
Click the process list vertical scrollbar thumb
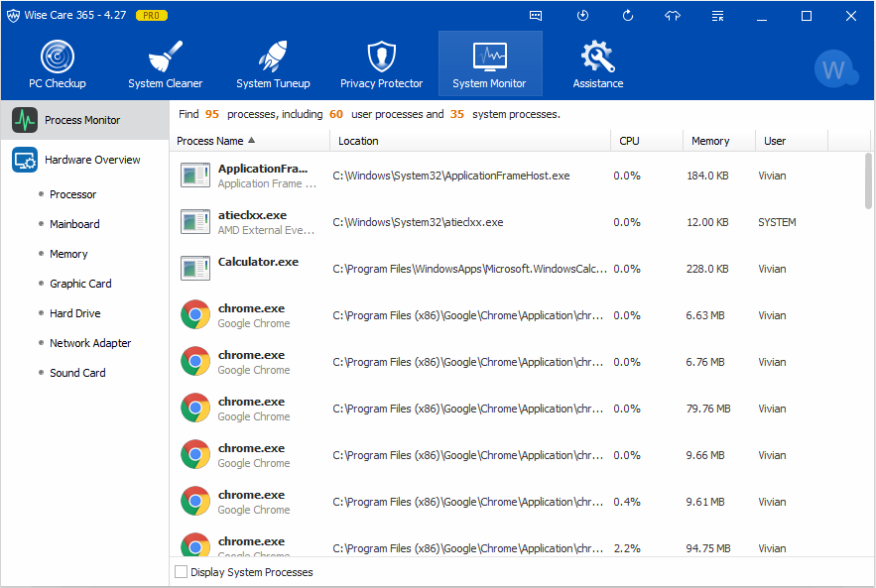[x=868, y=180]
